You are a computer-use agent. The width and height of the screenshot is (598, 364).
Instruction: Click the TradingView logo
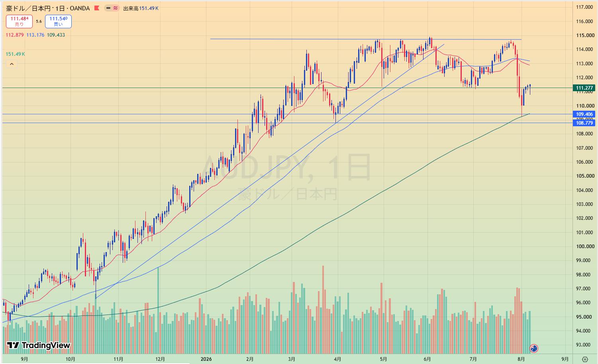click(39, 345)
